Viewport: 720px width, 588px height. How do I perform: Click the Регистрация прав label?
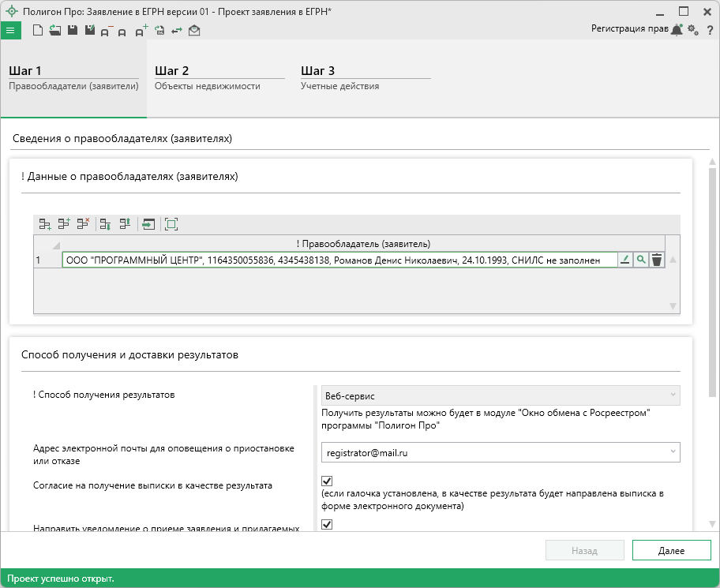coord(629,28)
